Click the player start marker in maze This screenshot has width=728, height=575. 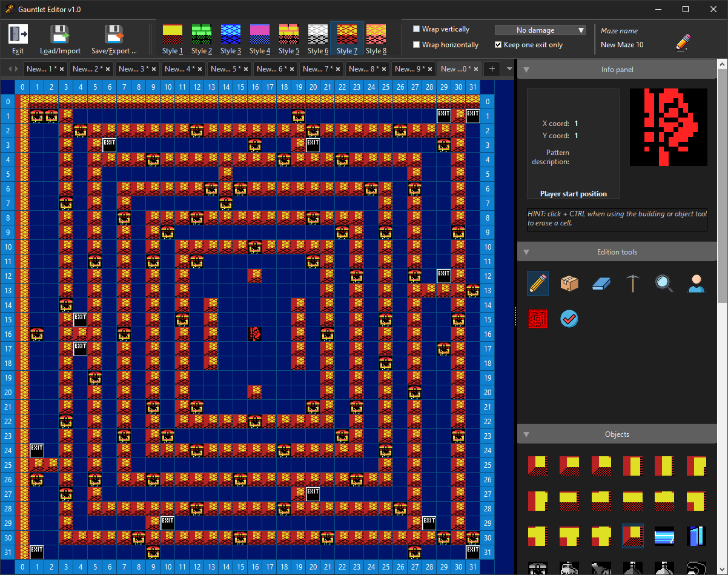tap(255, 333)
